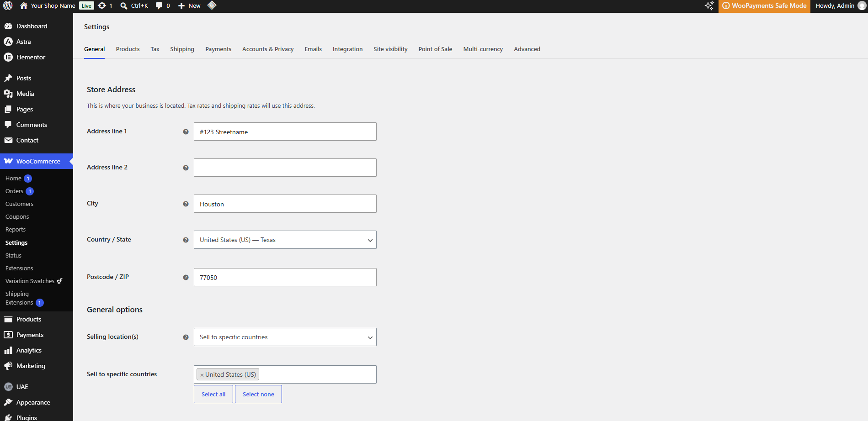Image resolution: width=868 pixels, height=421 pixels.
Task: Open the New content menu
Action: [x=189, y=5]
